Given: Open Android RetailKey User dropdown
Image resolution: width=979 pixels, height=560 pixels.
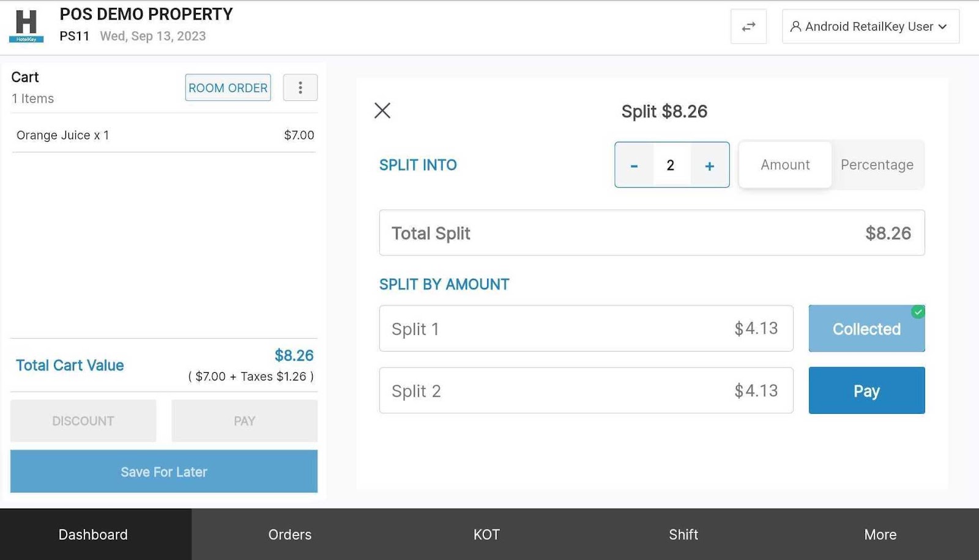Looking at the screenshot, I should (870, 27).
